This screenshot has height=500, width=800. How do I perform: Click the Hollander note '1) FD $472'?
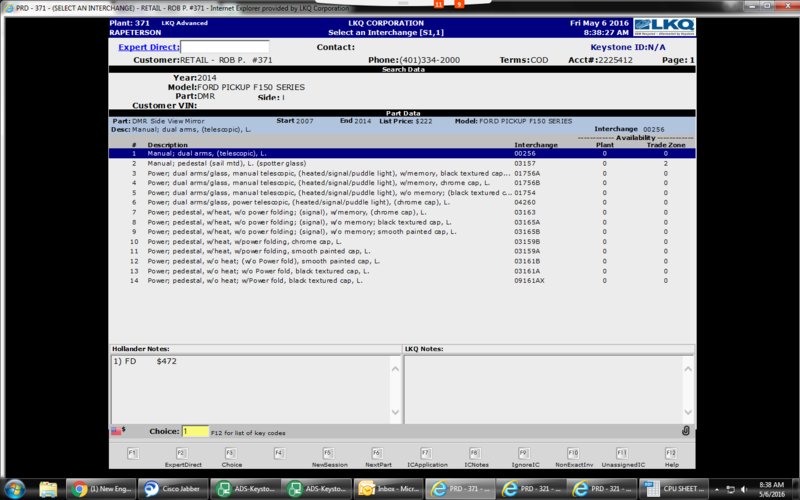[x=145, y=361]
